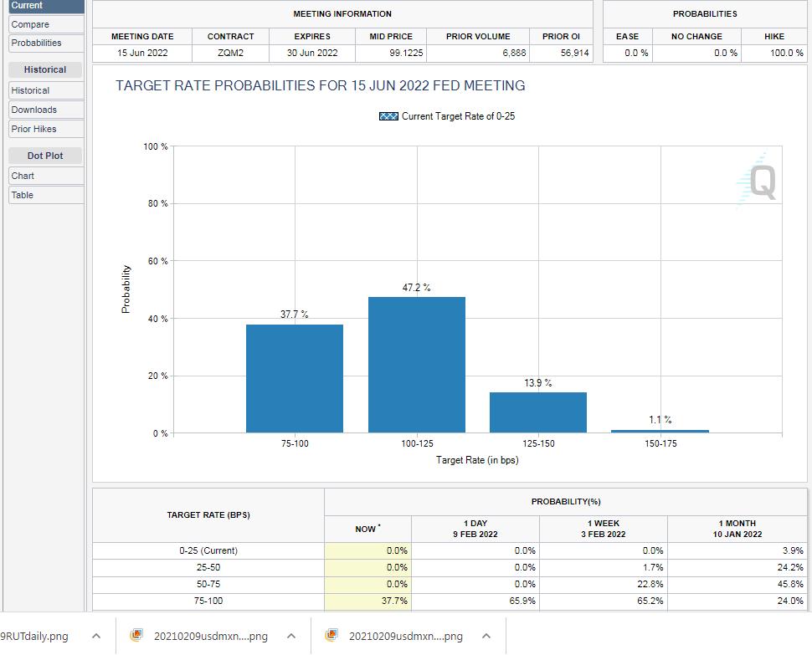
Task: Select the 125-150 bar showing 13.9%
Action: 538,412
